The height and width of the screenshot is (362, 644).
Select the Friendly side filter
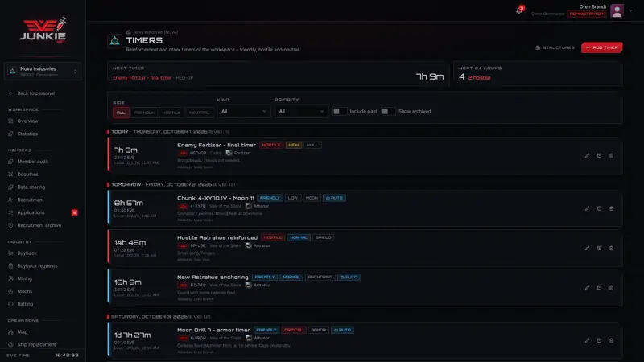tap(143, 113)
